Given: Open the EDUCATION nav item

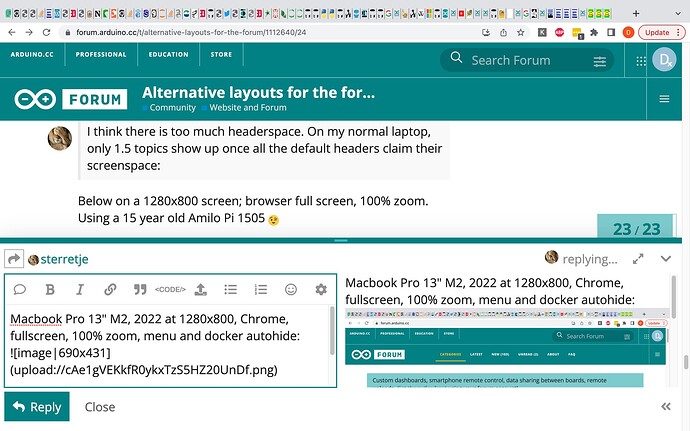Looking at the screenshot, I should (x=169, y=55).
